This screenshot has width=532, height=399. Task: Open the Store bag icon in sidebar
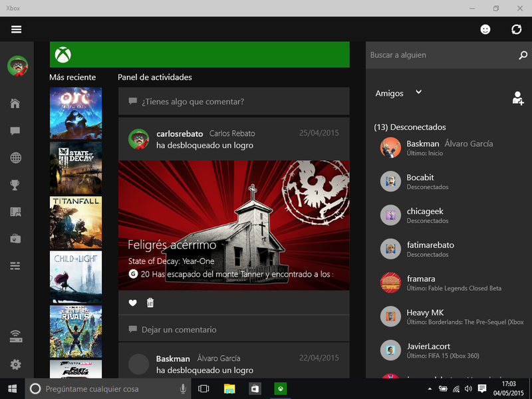(x=15, y=239)
